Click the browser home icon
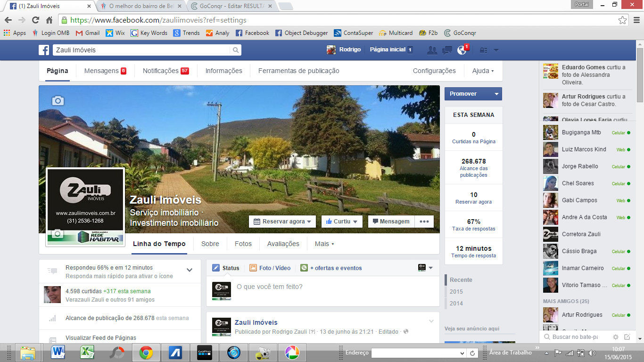Viewport: 644px width, 362px height. pos(49,20)
